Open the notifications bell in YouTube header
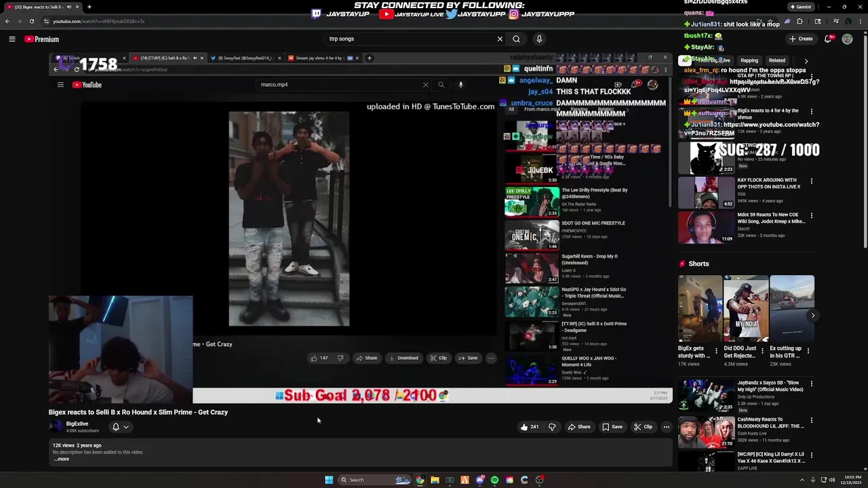Screen dimensions: 868x488 coord(828,39)
